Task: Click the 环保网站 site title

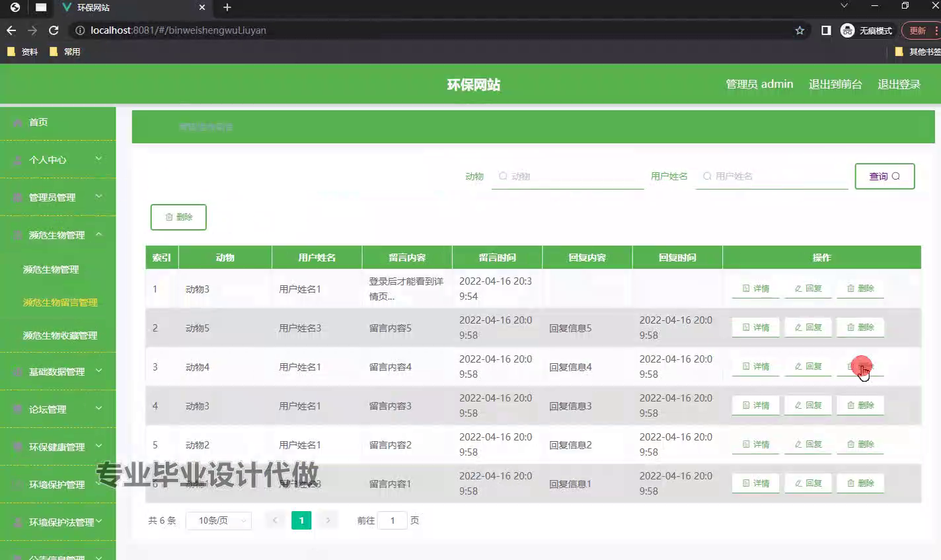Action: [x=473, y=85]
